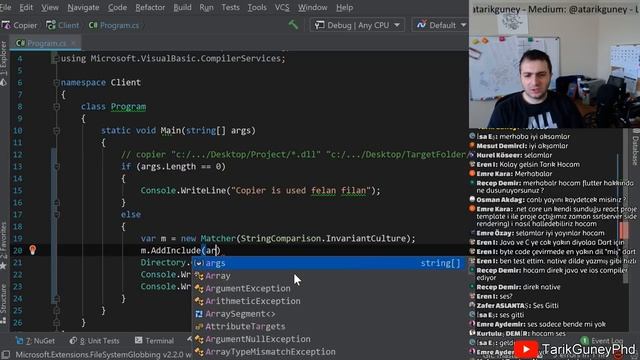Select the ArraySegment<> completion suggestion

[329, 314]
